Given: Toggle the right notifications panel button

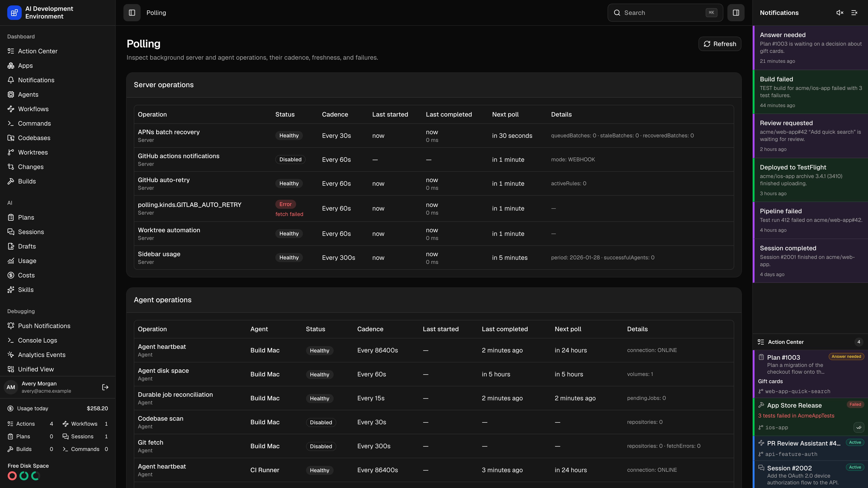Looking at the screenshot, I should click(736, 12).
